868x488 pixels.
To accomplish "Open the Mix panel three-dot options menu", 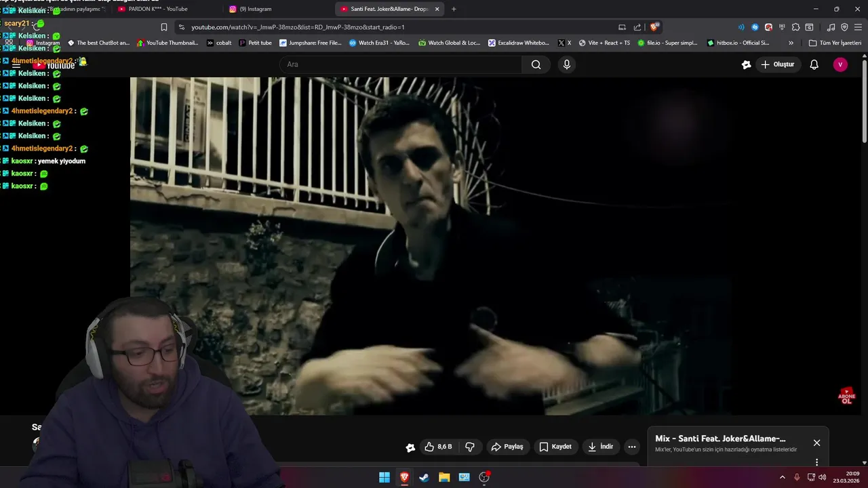I will (816, 462).
